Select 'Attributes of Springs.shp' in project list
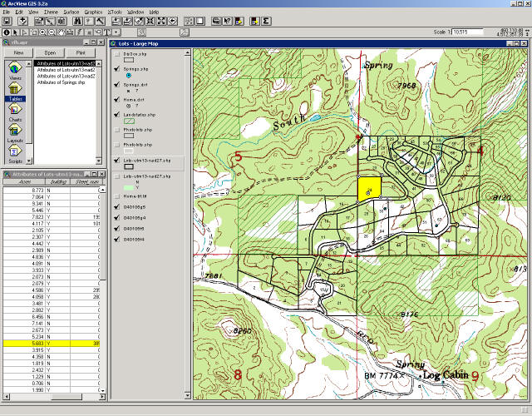Image resolution: width=532 pixels, height=416 pixels. 61,82
